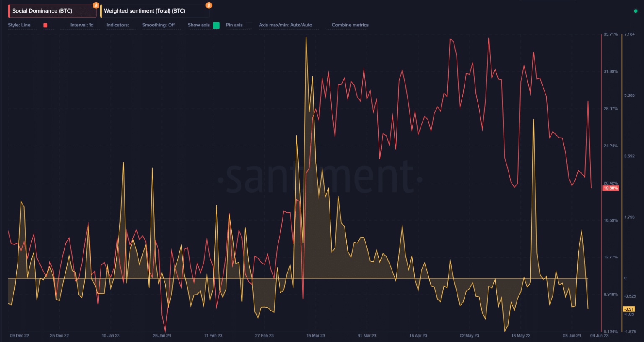Toggle the green Show axis switch

[x=216, y=25]
